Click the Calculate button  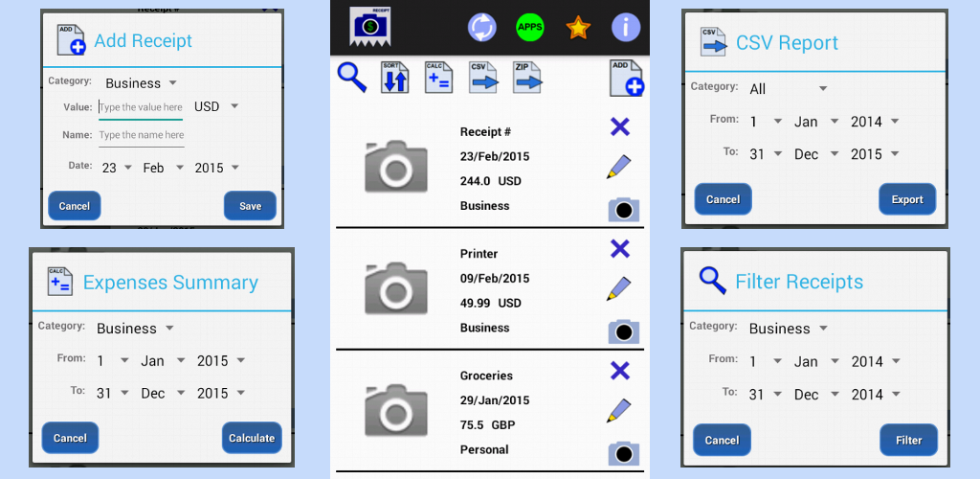(252, 438)
